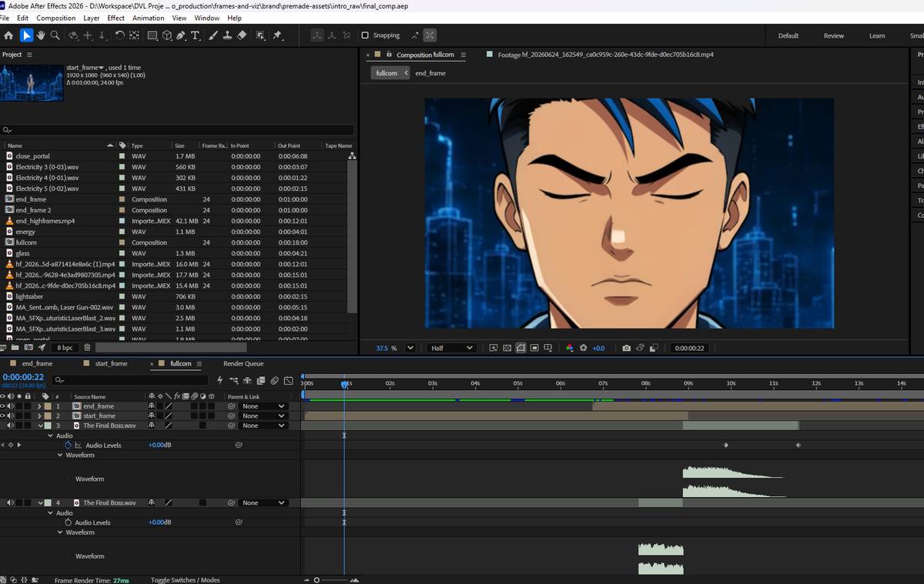Take a snapshot with the camera icon
The height and width of the screenshot is (584, 924).
[x=626, y=348]
